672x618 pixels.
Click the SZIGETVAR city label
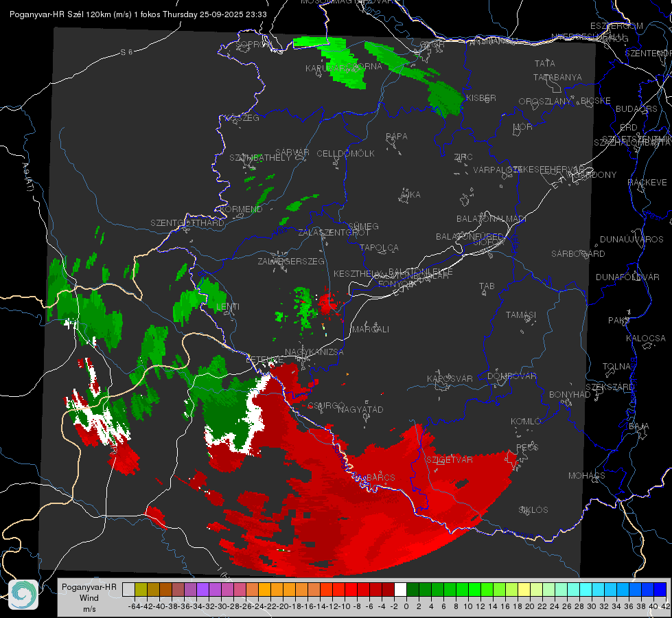pyautogui.click(x=450, y=459)
